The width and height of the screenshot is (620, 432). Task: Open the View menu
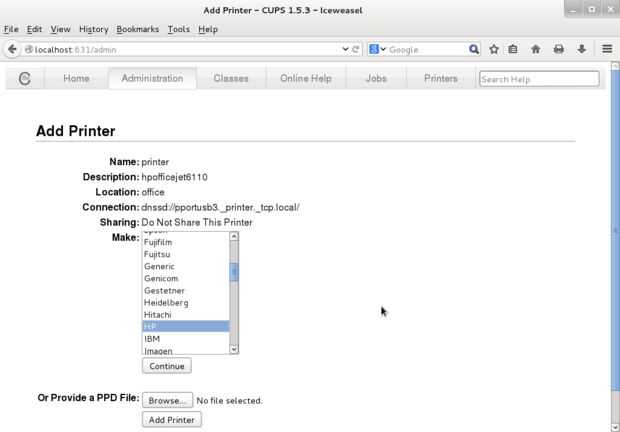[60, 29]
